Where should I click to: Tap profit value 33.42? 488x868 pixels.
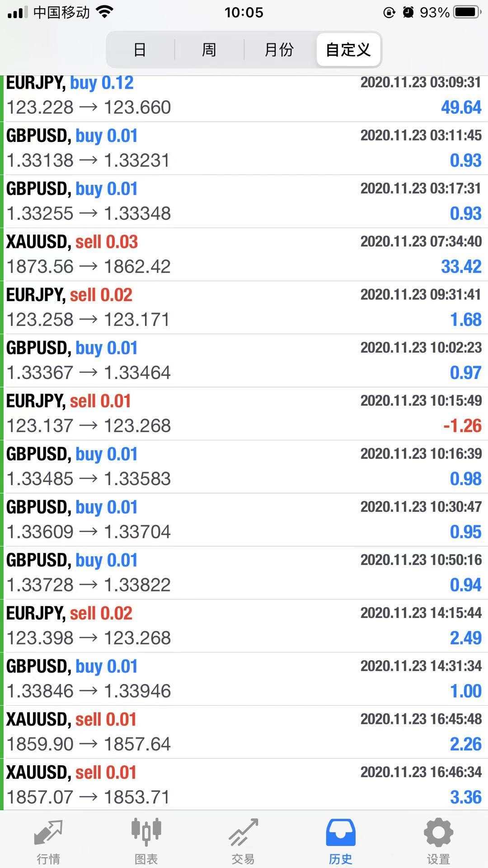[x=461, y=267]
